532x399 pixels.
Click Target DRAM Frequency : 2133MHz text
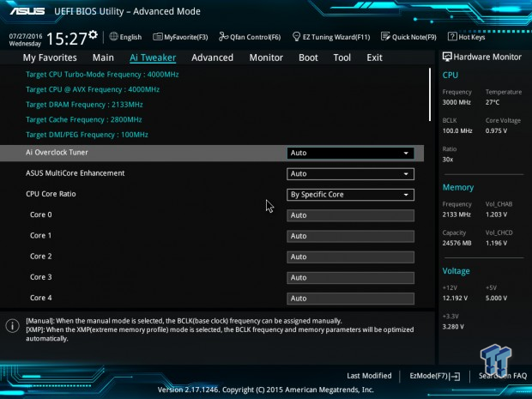pyautogui.click(x=84, y=105)
